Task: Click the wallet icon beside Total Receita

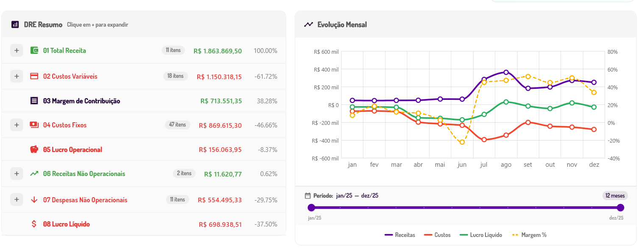Action: (34, 50)
